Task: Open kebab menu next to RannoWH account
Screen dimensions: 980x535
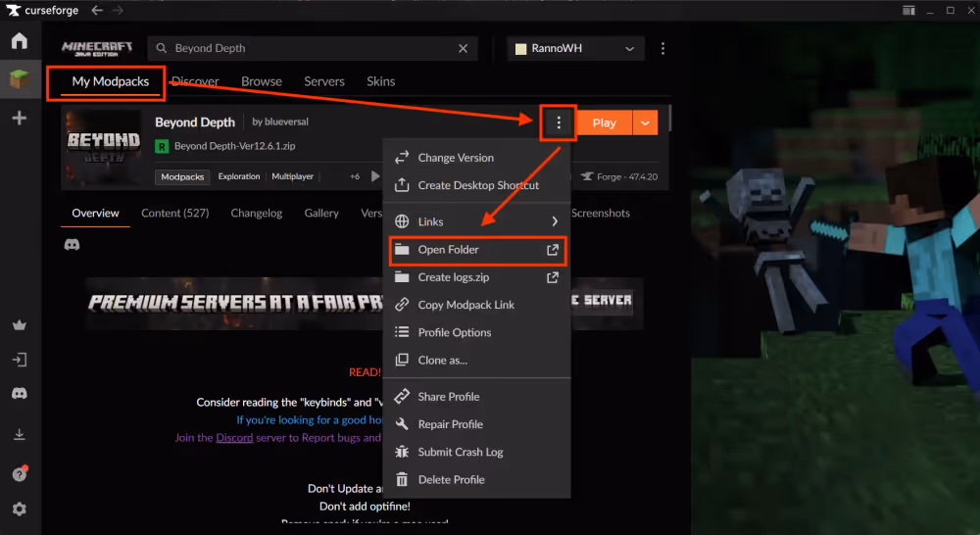Action: click(663, 48)
